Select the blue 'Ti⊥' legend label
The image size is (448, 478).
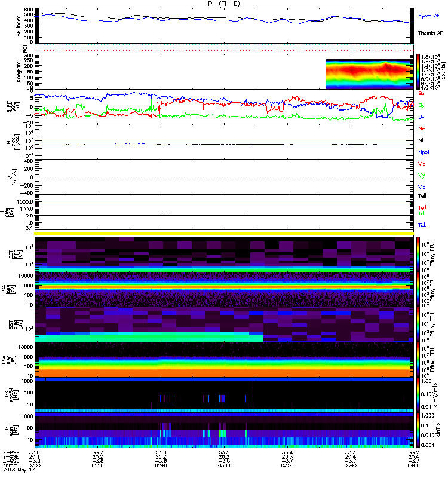(422, 225)
